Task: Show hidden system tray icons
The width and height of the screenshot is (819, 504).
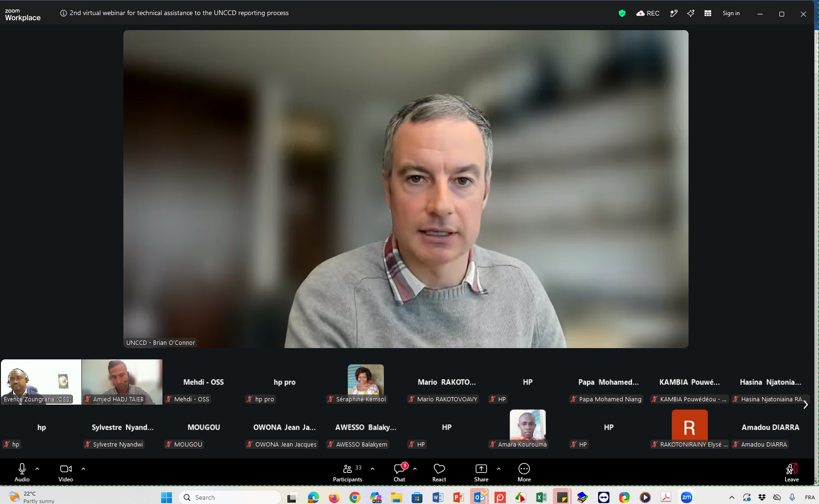Action: pyautogui.click(x=731, y=497)
